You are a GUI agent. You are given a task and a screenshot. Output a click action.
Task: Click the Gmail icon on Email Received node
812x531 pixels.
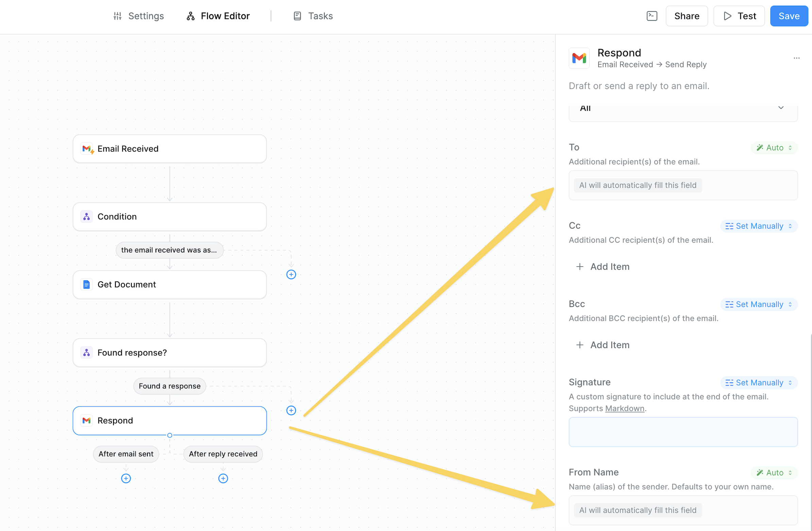click(87, 149)
